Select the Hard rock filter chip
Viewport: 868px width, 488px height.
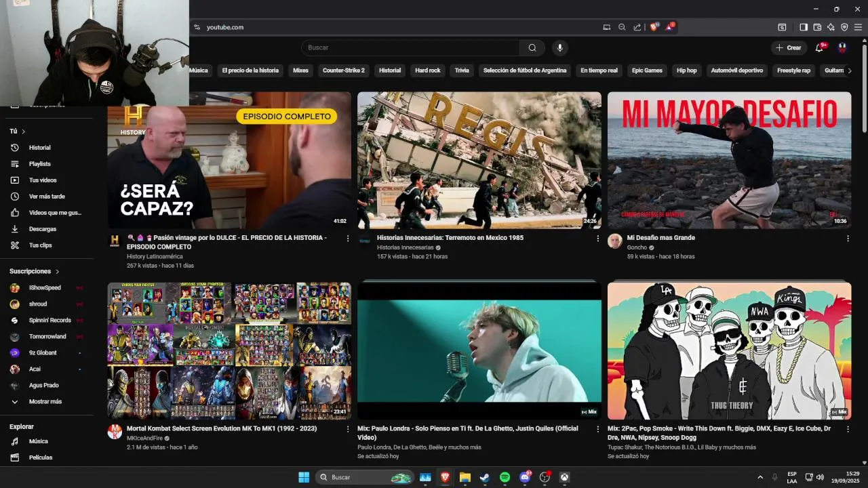tap(428, 70)
